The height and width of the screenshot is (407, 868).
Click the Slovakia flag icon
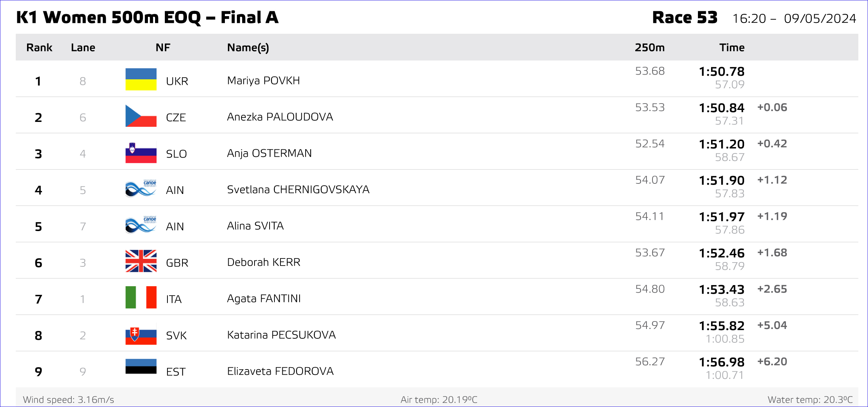[x=141, y=335]
